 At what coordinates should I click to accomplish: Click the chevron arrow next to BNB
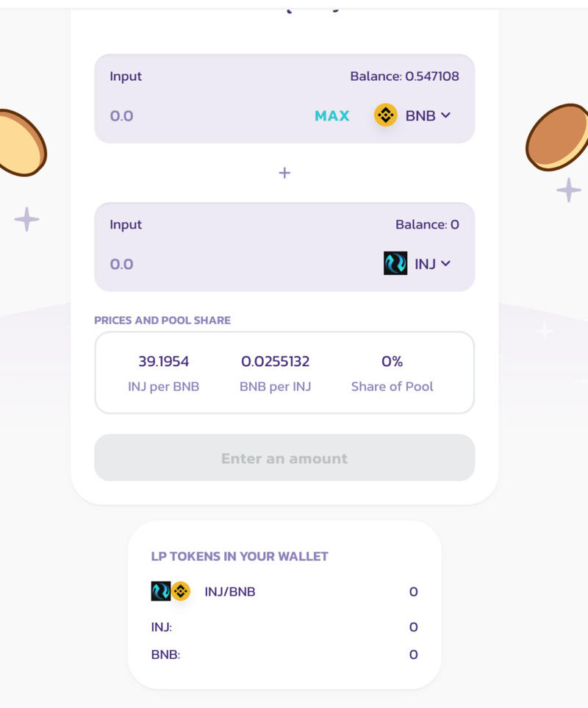[445, 115]
